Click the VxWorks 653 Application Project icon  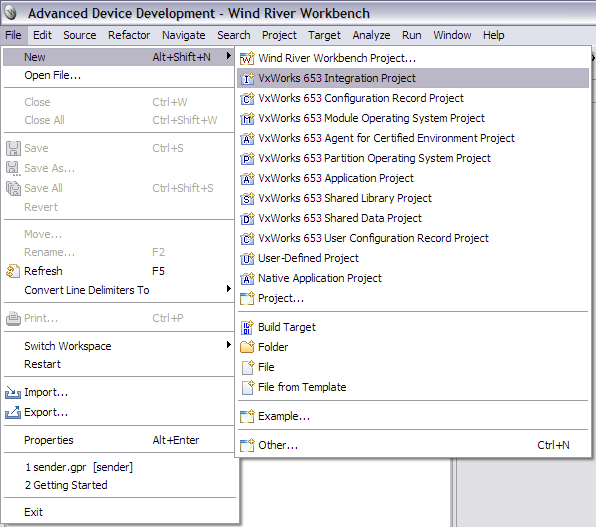[247, 178]
